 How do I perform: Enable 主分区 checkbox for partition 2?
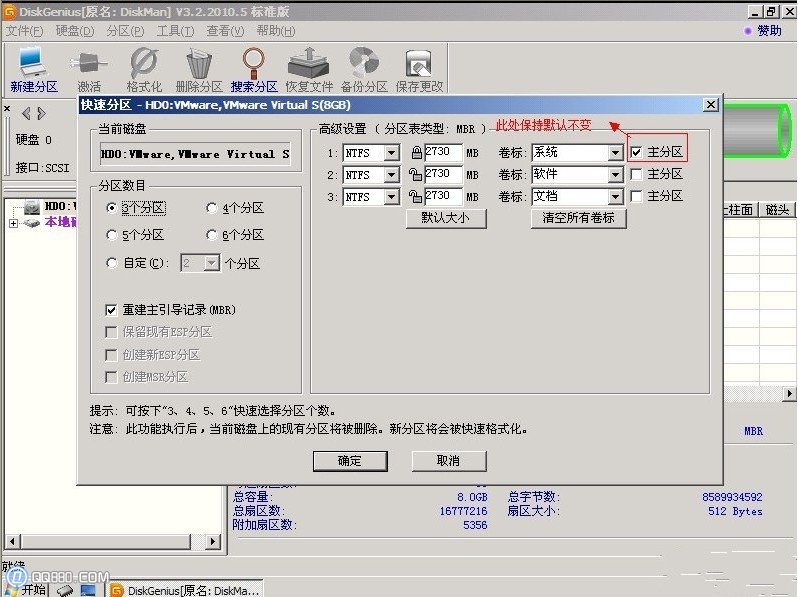(x=636, y=175)
